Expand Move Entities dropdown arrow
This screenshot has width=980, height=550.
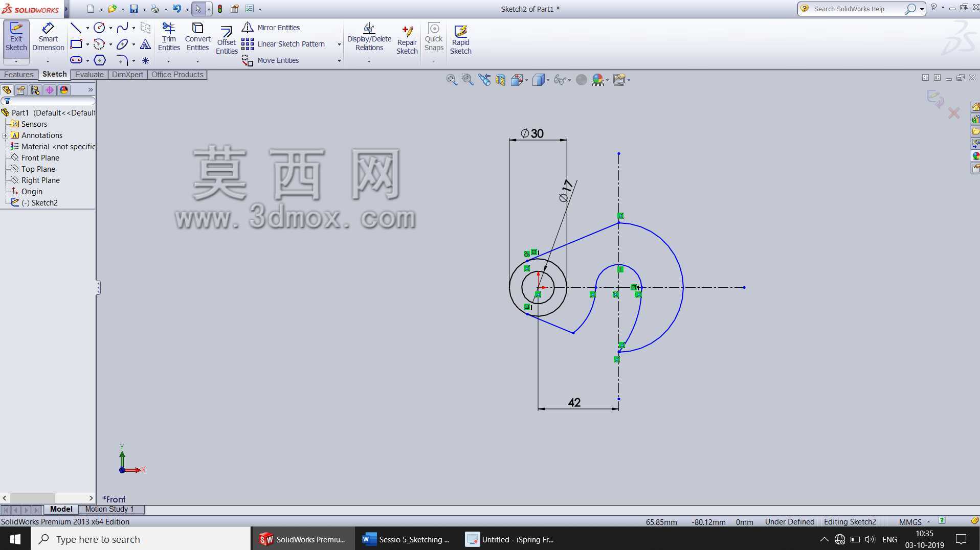[x=339, y=61]
